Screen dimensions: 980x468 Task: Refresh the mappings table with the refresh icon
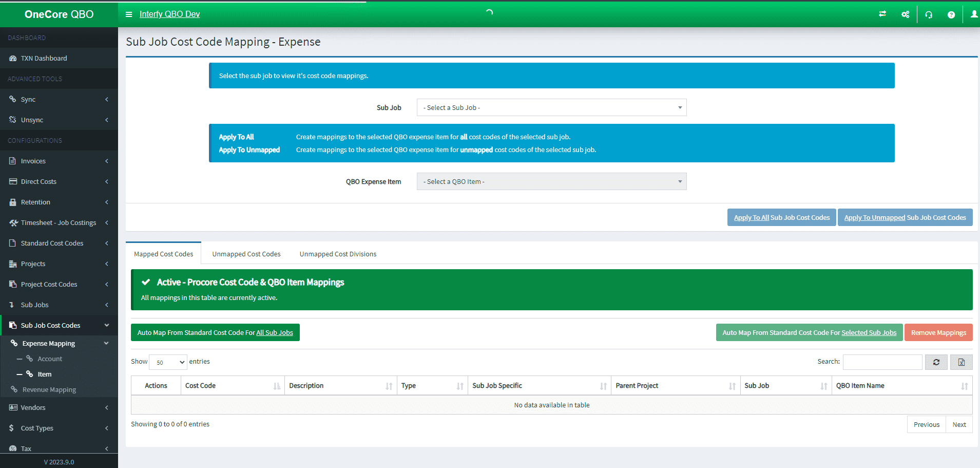(x=936, y=362)
